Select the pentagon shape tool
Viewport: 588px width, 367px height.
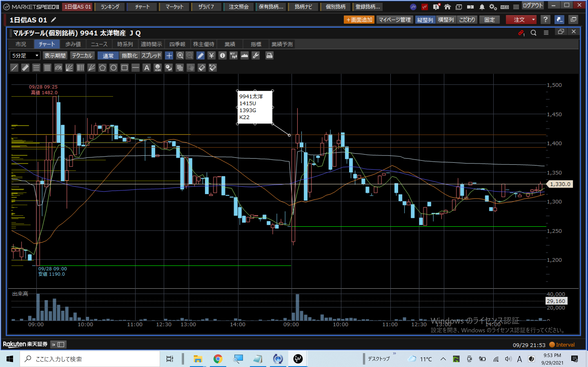tap(102, 68)
